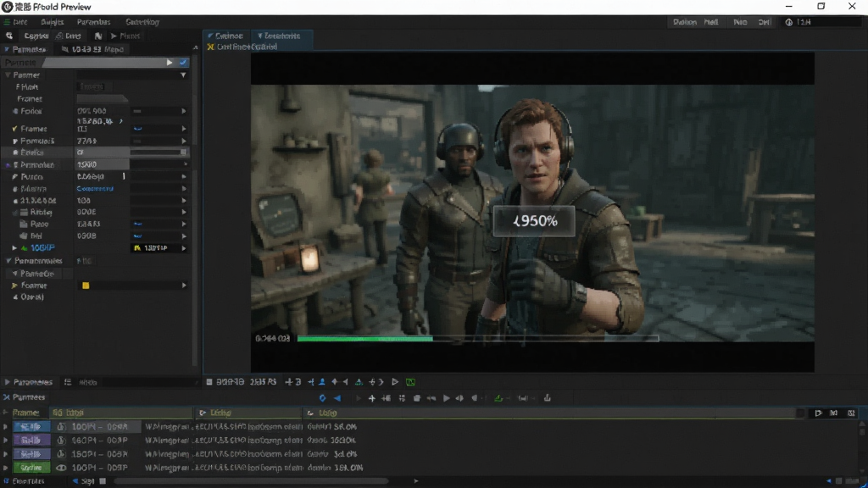The image size is (868, 488).
Task: Click the blue X icon beside the timeline panel title
Action: (x=7, y=397)
